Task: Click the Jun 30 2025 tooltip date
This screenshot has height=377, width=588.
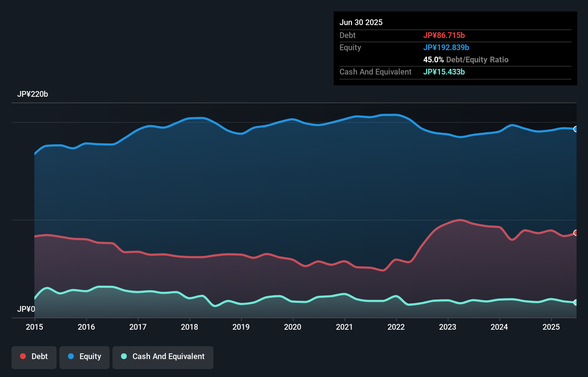Action: pos(361,22)
